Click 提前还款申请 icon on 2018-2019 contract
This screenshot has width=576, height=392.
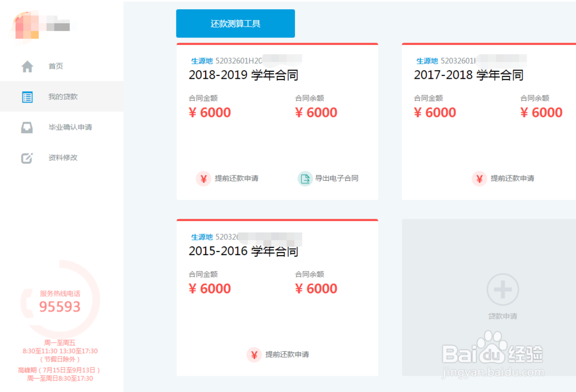point(203,178)
